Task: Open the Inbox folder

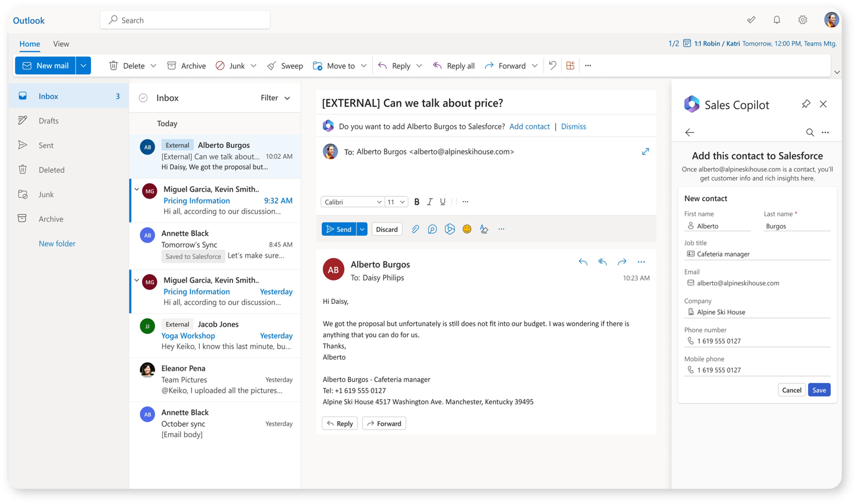Action: pyautogui.click(x=69, y=96)
